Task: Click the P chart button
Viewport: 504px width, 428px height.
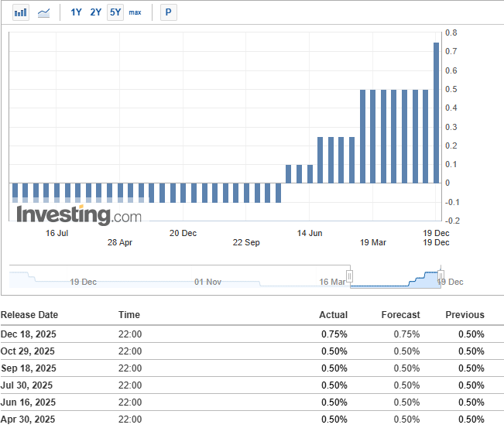Action: point(169,12)
